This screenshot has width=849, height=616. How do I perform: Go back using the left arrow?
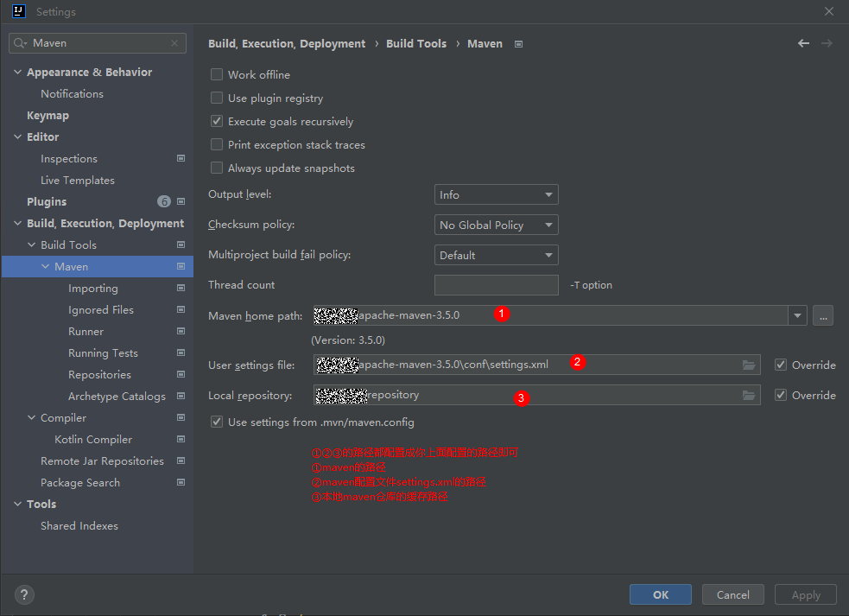coord(803,43)
